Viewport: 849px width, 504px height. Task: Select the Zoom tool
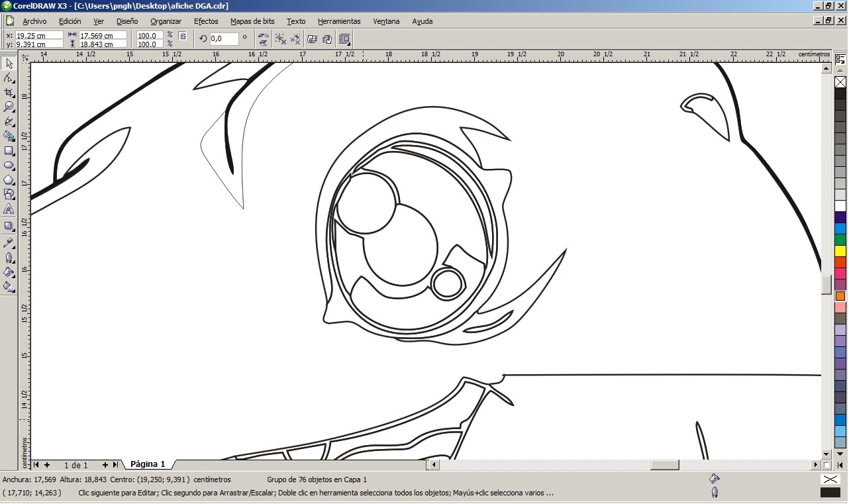pyautogui.click(x=9, y=107)
